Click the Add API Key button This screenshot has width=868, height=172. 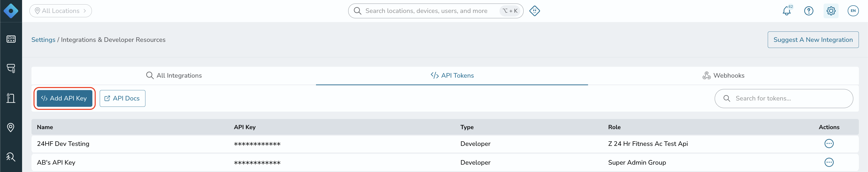pyautogui.click(x=64, y=98)
